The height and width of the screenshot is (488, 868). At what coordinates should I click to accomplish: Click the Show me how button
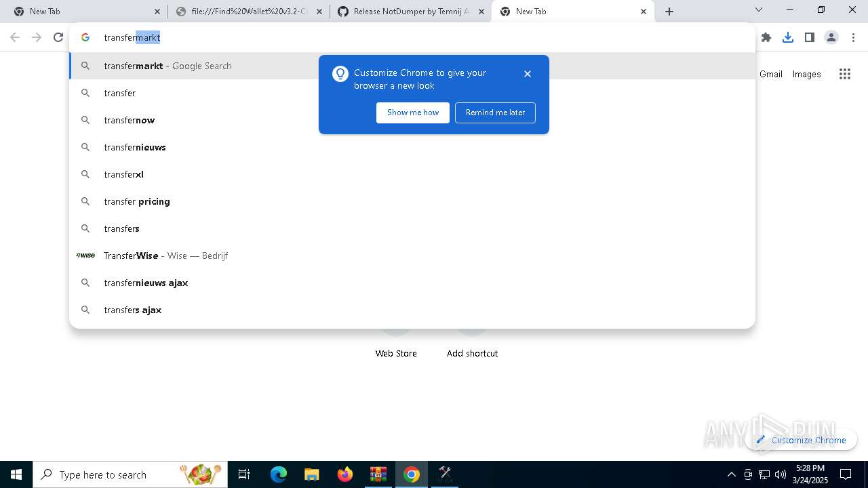[x=413, y=113]
